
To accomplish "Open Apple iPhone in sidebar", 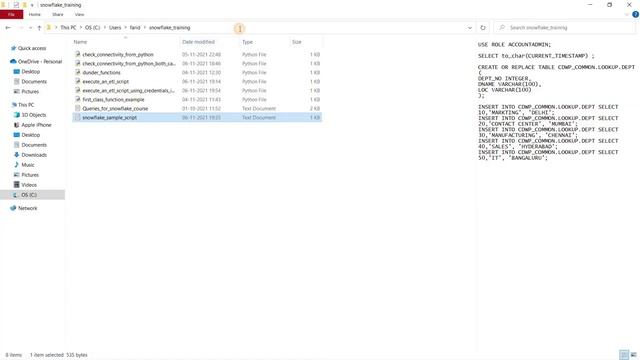I will pyautogui.click(x=36, y=125).
